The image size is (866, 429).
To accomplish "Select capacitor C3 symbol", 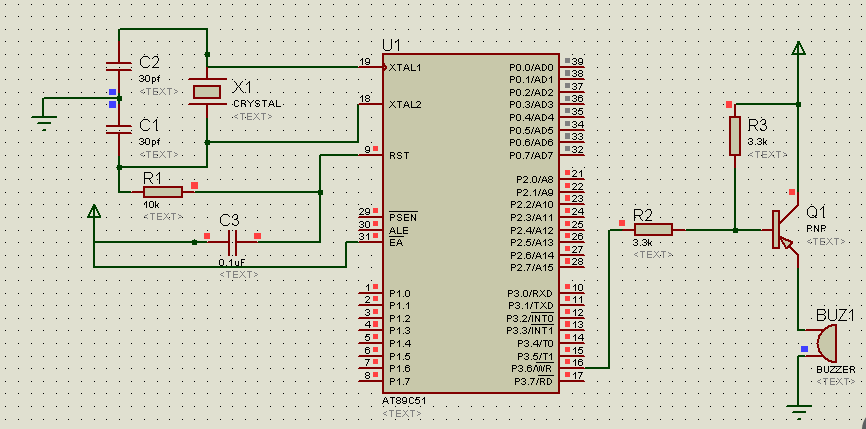I will tap(232, 242).
